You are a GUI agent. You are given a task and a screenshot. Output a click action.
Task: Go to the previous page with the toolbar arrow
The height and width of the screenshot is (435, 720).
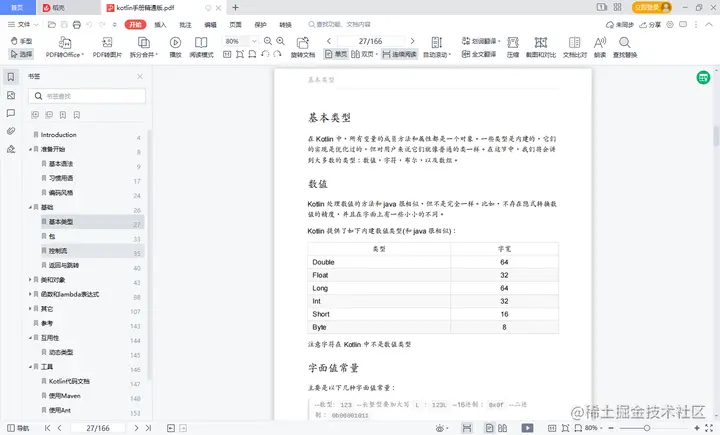[x=329, y=41]
